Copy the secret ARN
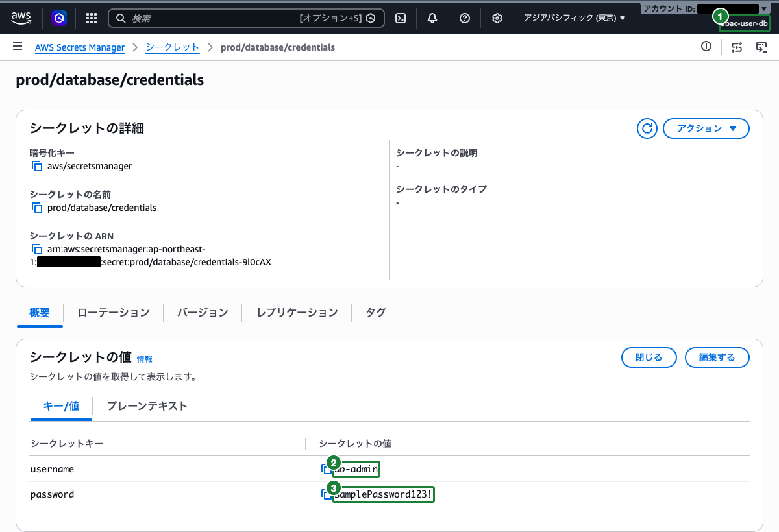This screenshot has width=779, height=532. pyautogui.click(x=37, y=249)
